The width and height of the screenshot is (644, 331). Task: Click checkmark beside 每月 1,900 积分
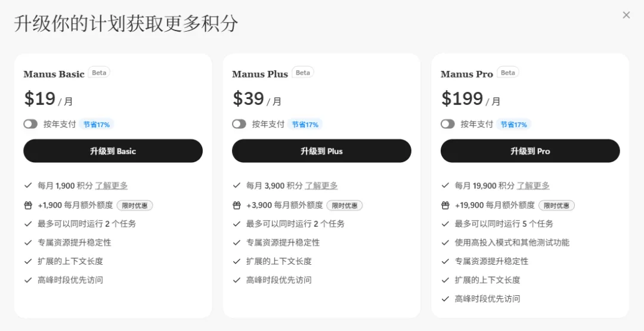click(28, 185)
